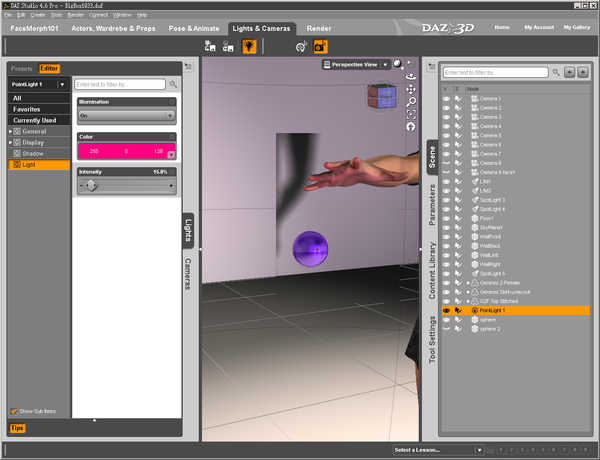This screenshot has width=600, height=460.
Task: Open the Parameters side tab
Action: [x=432, y=205]
